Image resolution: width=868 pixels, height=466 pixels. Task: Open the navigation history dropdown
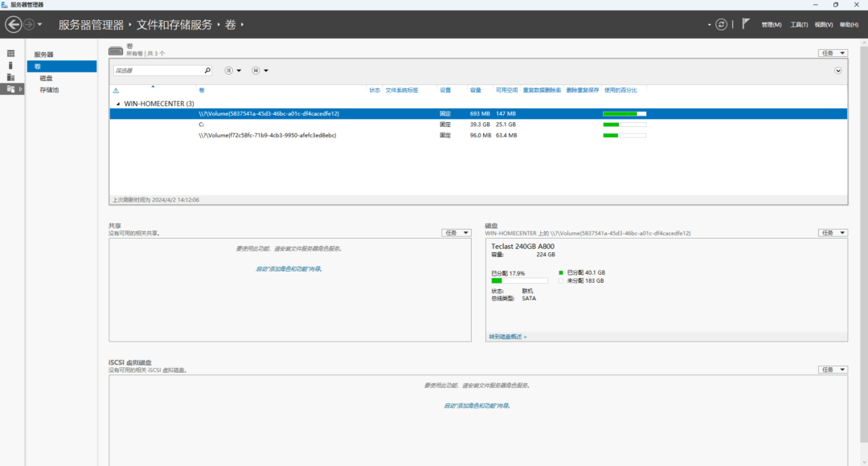tap(40, 24)
